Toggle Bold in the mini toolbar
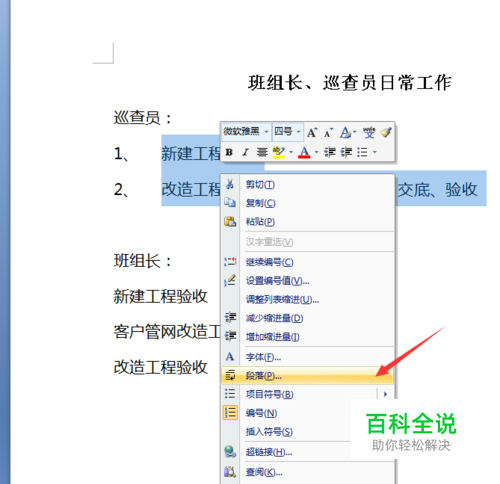 coord(229,152)
